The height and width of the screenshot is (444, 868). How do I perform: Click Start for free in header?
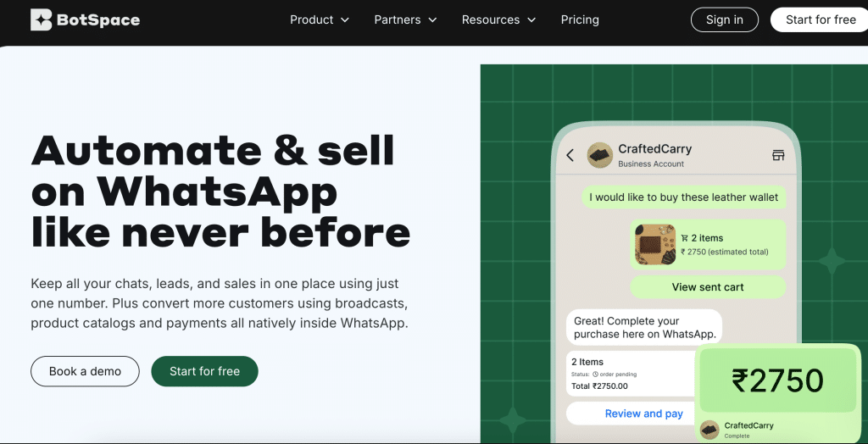pos(820,20)
